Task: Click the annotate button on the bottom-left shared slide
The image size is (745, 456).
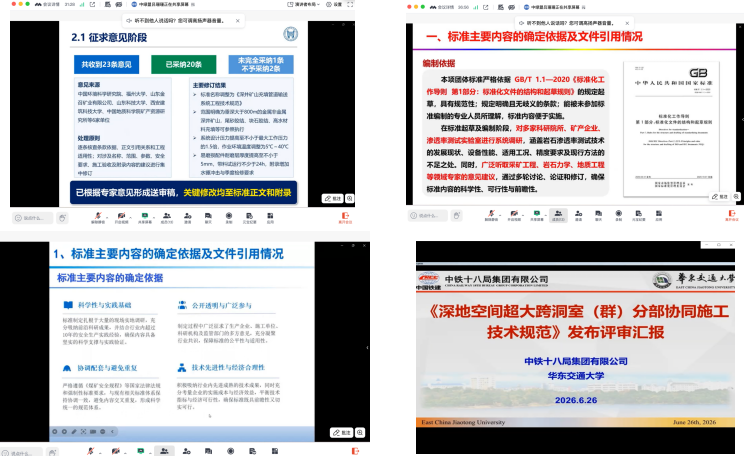Action: [342, 433]
